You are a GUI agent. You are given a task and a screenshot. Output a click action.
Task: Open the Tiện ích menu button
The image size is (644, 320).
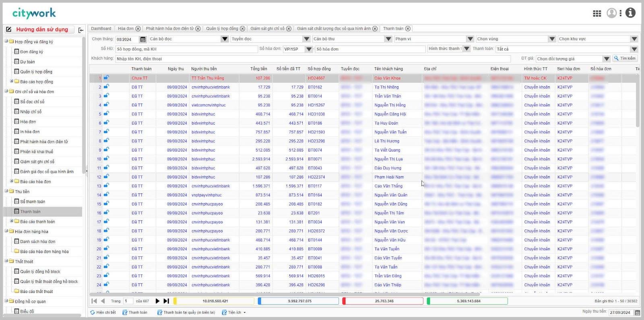(x=234, y=312)
